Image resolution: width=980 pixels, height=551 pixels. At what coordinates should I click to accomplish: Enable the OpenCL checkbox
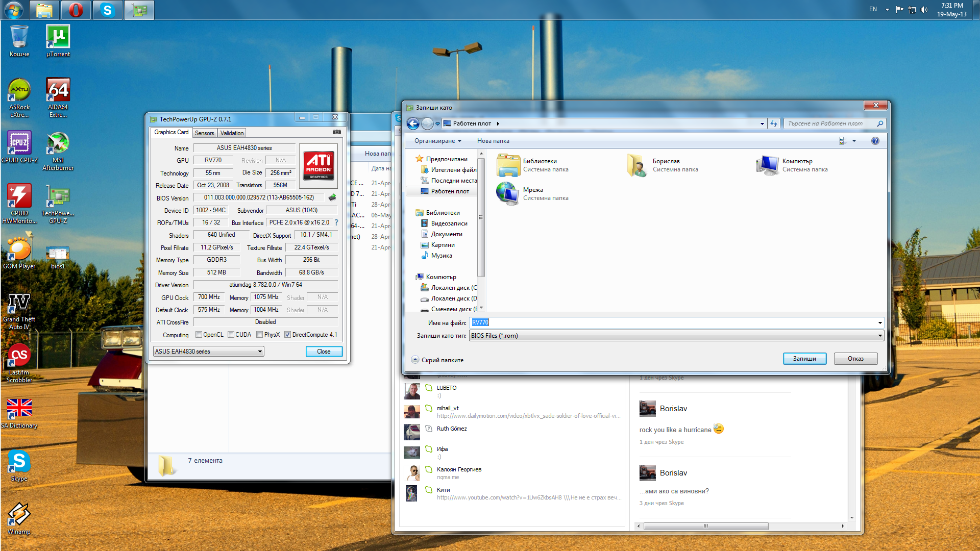click(199, 335)
